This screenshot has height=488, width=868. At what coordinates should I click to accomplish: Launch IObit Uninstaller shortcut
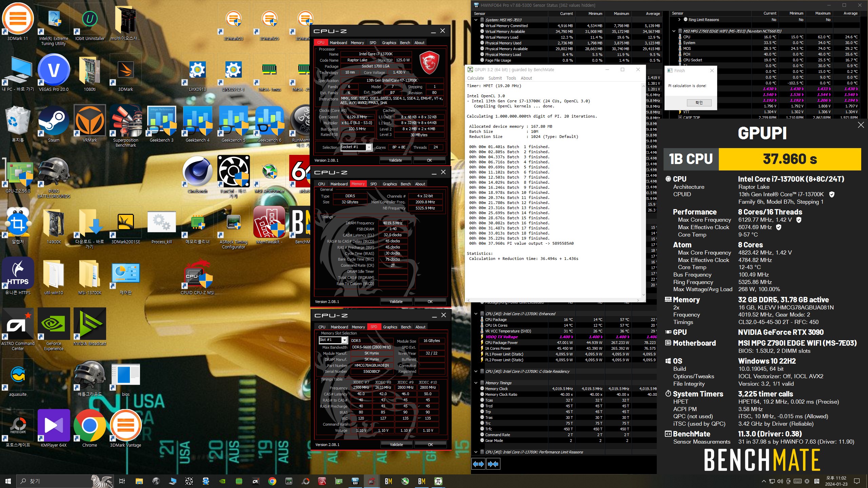tap(90, 21)
